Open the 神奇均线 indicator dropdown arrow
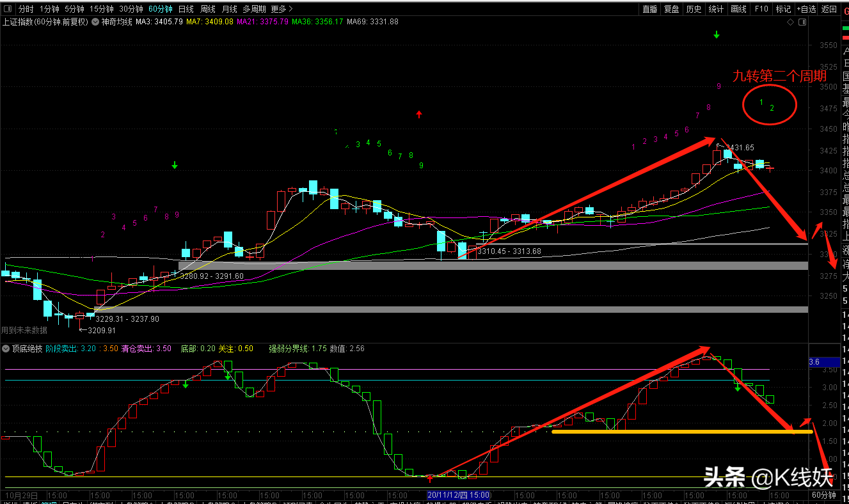849x504 pixels. pos(96,22)
